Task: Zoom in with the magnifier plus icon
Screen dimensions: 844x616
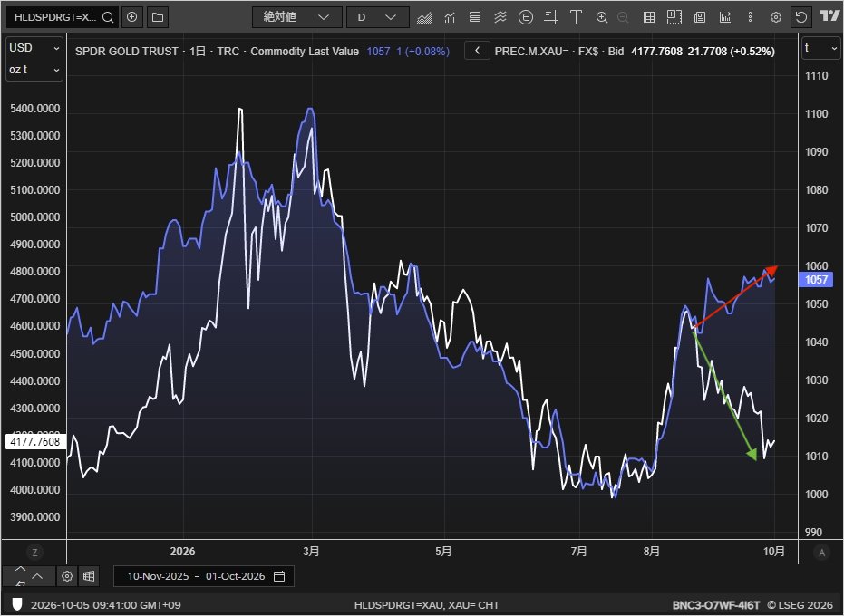Action: click(x=602, y=17)
